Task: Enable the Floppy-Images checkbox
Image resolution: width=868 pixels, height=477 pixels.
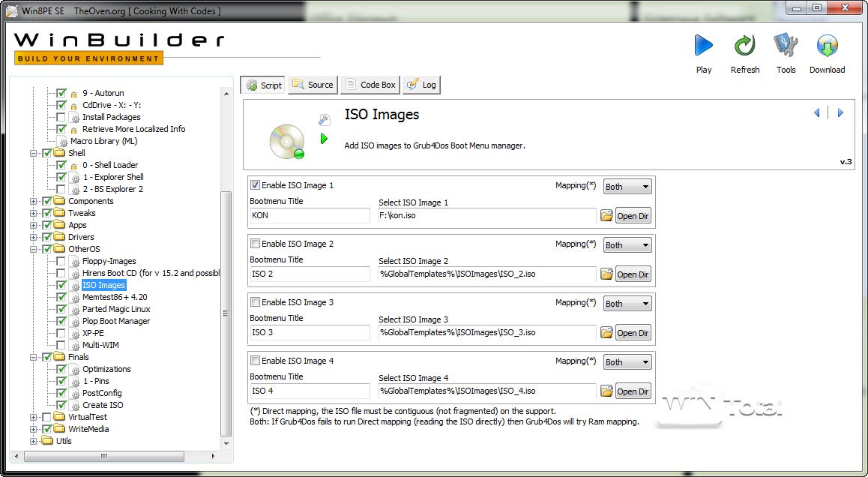Action: coord(61,261)
